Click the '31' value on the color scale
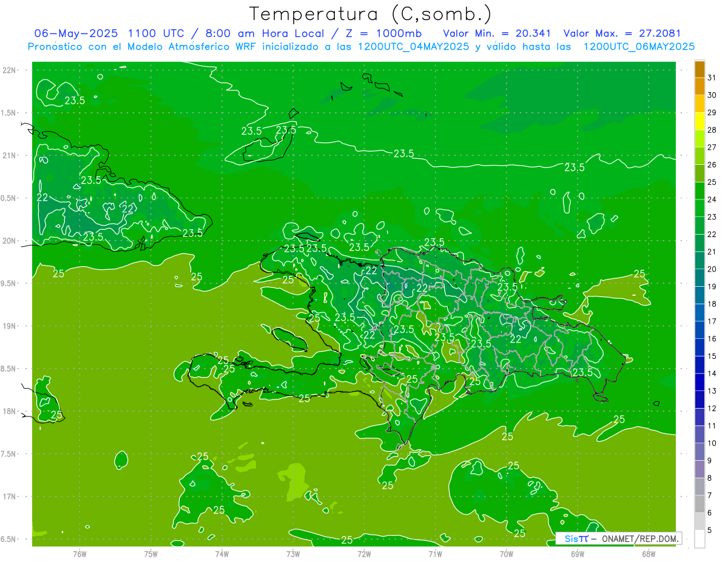The image size is (728, 562). pyautogui.click(x=712, y=78)
